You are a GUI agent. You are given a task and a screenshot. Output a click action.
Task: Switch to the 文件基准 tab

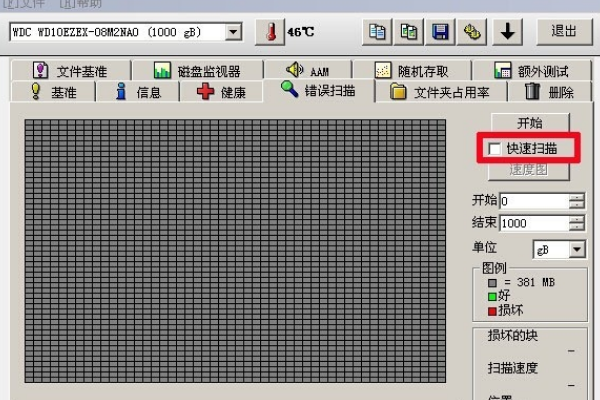(71, 71)
